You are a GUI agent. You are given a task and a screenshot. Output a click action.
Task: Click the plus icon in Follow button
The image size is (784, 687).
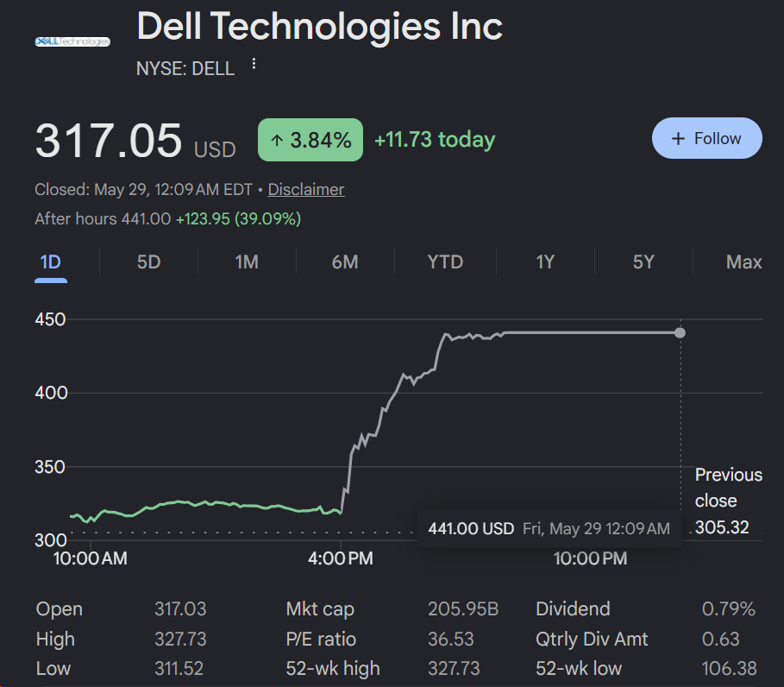click(x=678, y=139)
